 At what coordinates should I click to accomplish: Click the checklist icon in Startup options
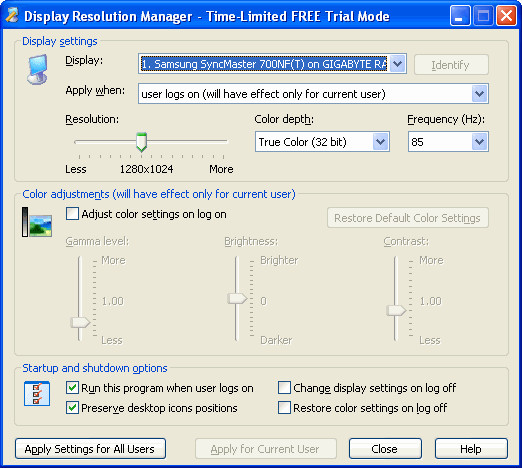point(37,394)
